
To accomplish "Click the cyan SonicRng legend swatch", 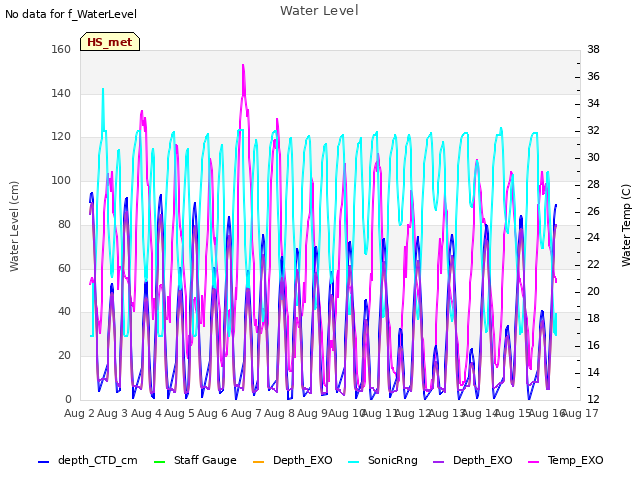I will (x=353, y=462).
